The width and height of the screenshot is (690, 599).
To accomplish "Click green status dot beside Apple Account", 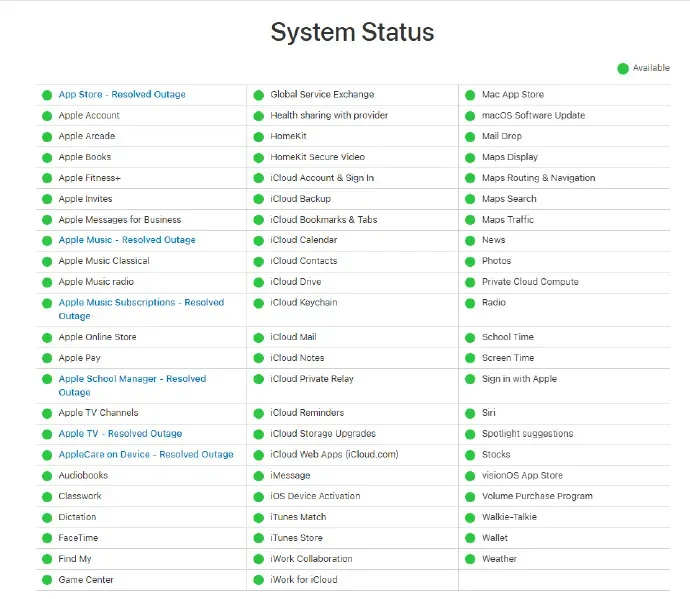I will [x=47, y=116].
